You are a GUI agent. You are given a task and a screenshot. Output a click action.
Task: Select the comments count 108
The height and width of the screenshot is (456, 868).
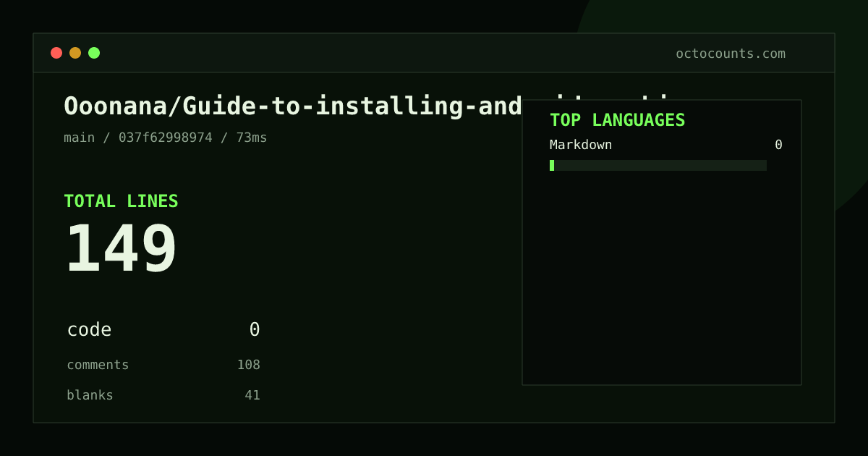[249, 365]
